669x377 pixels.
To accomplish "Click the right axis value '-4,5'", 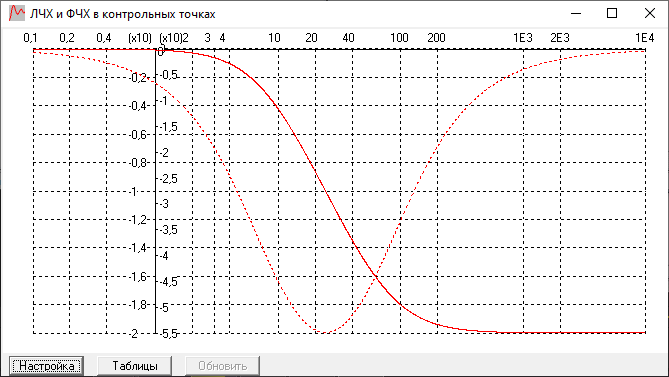I will (169, 282).
